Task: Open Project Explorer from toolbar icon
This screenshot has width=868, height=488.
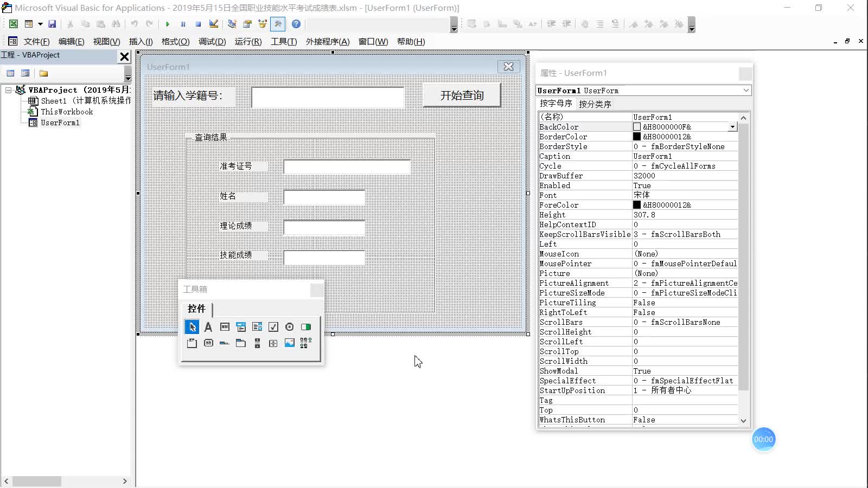Action: point(232,24)
